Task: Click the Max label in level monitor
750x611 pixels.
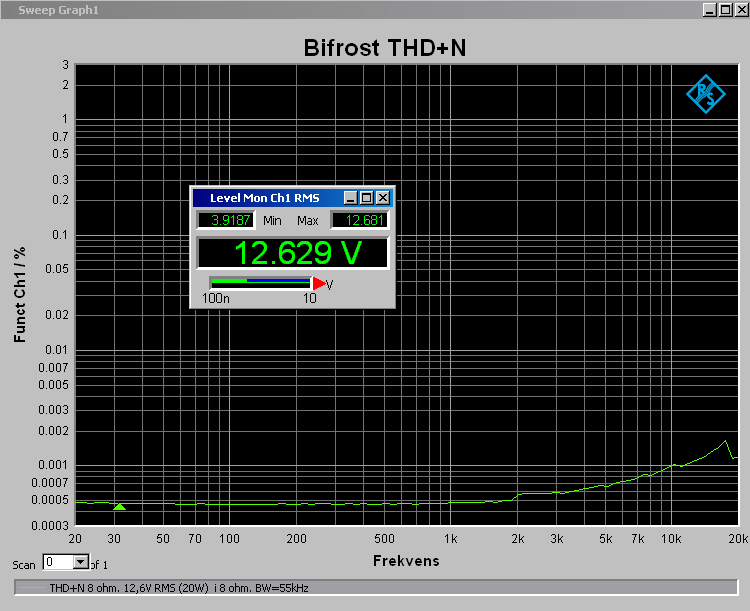Action: pyautogui.click(x=308, y=221)
